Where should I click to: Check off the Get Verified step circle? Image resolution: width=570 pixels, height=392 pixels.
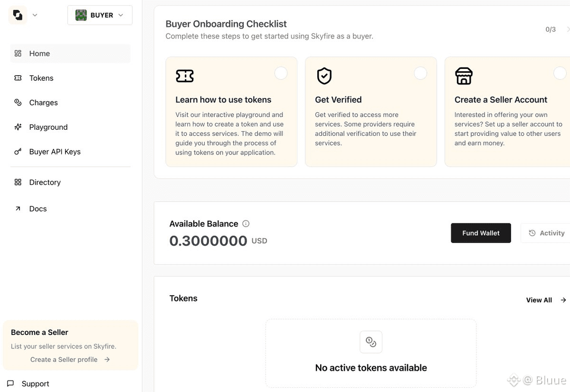tap(420, 73)
